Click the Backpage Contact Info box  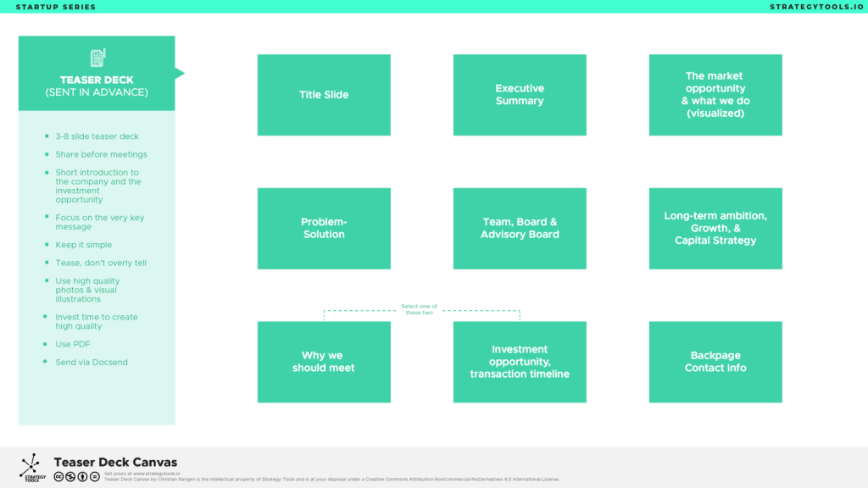(715, 362)
